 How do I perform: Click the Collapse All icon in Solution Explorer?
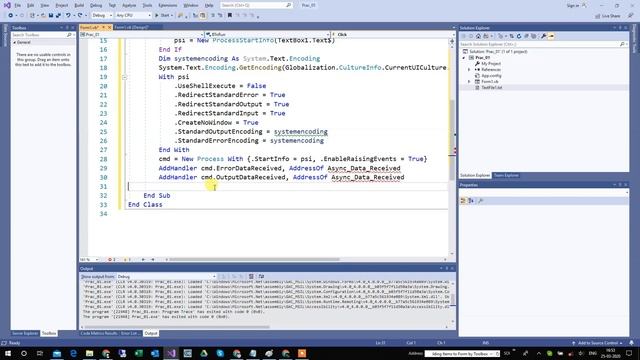pos(526,36)
